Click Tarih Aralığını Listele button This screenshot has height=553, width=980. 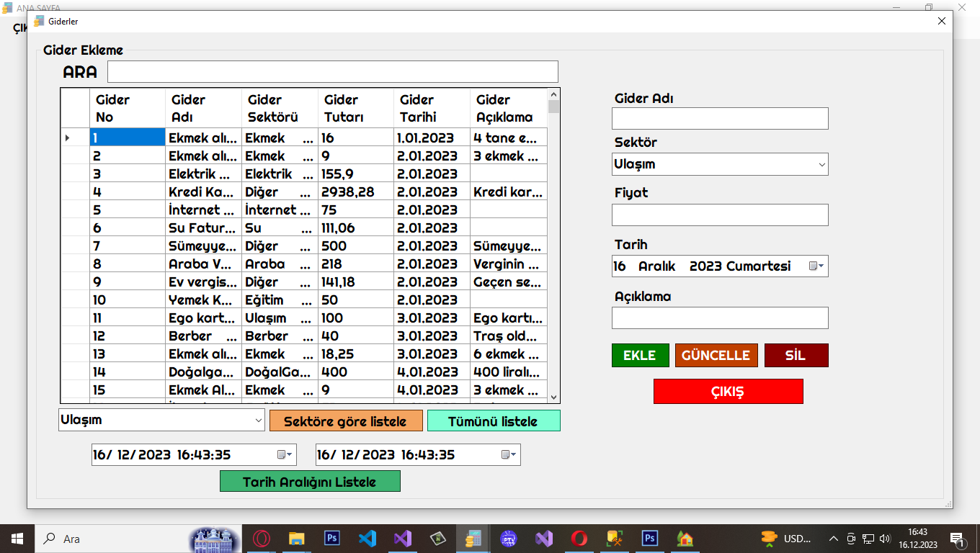tap(309, 482)
